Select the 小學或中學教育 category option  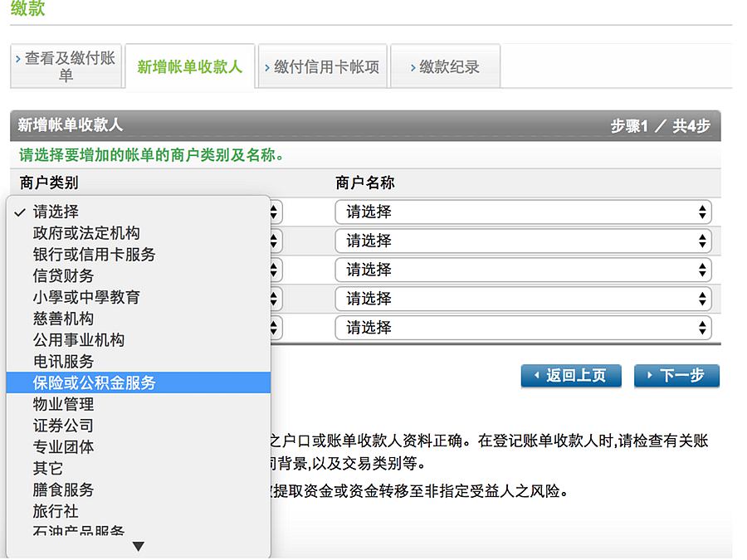click(x=86, y=297)
